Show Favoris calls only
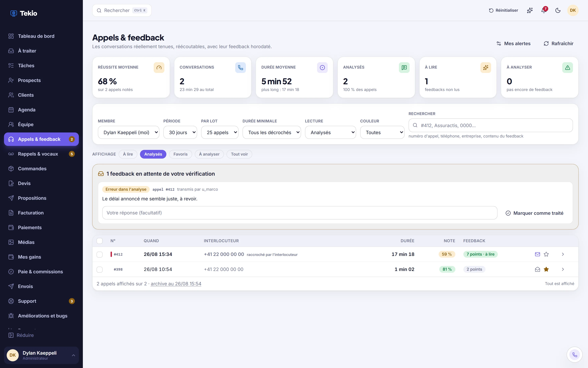 [x=181, y=154]
